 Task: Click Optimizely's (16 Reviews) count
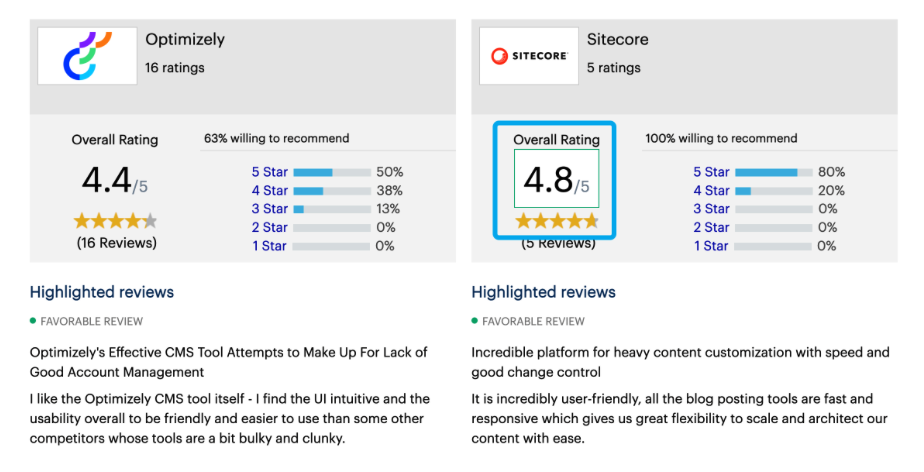116,243
